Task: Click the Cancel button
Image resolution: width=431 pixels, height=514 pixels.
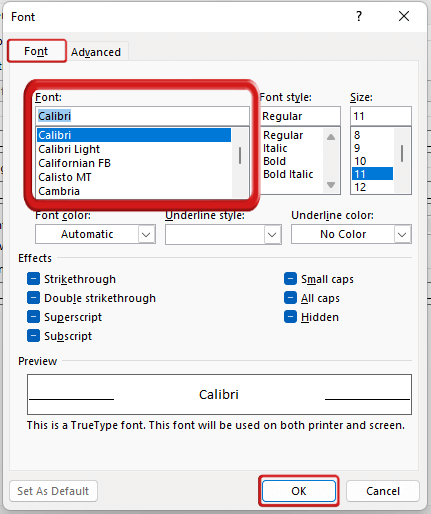Action: point(383,491)
